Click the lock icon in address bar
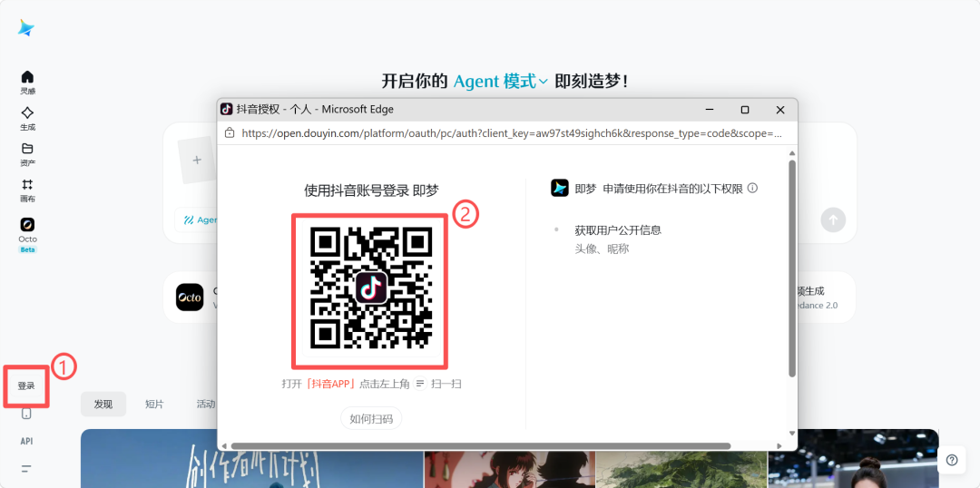This screenshot has height=488, width=980. [x=230, y=132]
